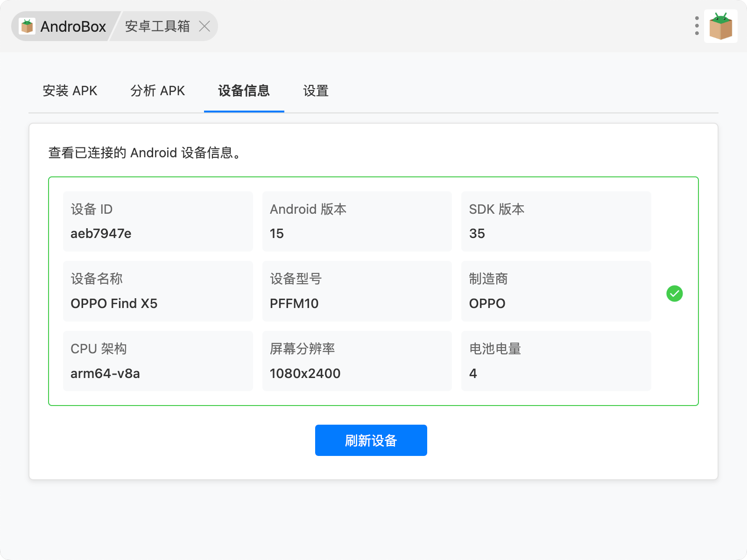The width and height of the screenshot is (747, 560).
Task: Click the 安卓工具箱 tab title
Action: coord(157,26)
